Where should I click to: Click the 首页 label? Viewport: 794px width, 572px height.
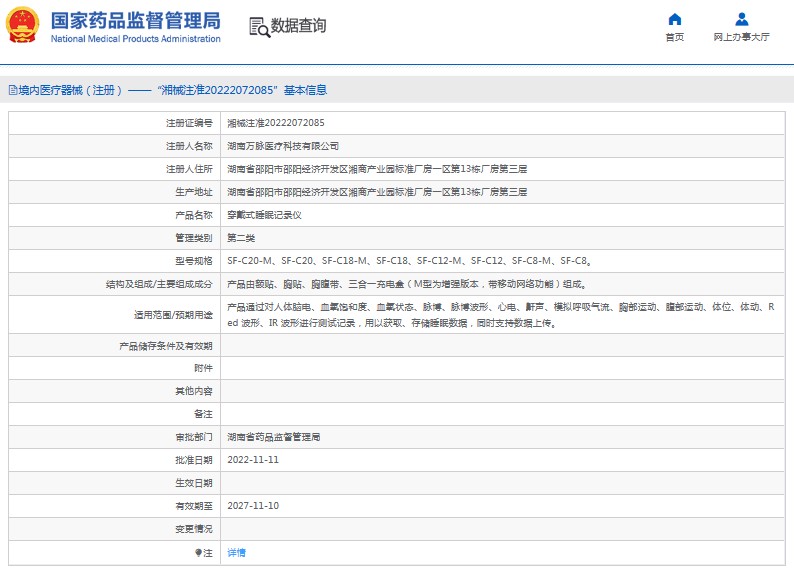pyautogui.click(x=674, y=37)
